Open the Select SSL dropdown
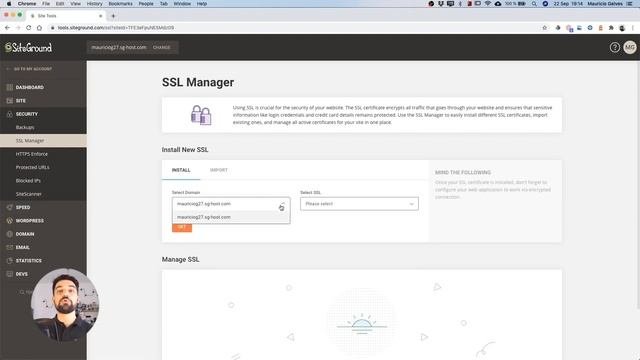This screenshot has height=360, width=640. click(359, 204)
